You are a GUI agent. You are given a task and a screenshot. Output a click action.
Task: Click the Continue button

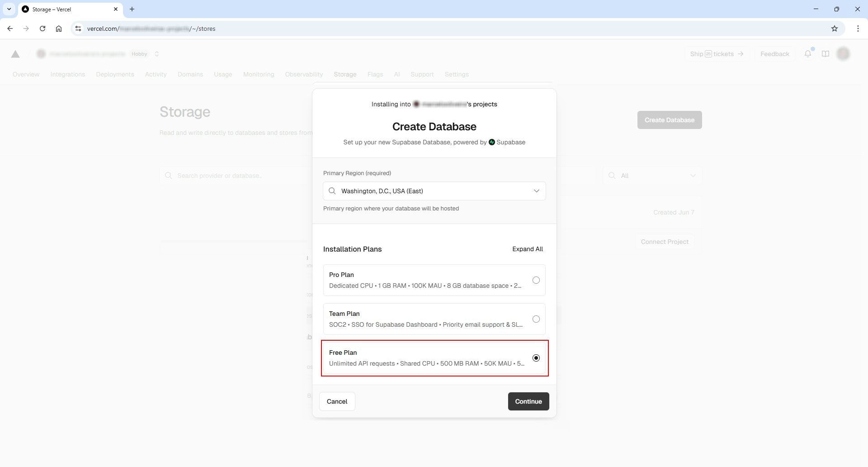click(x=528, y=401)
